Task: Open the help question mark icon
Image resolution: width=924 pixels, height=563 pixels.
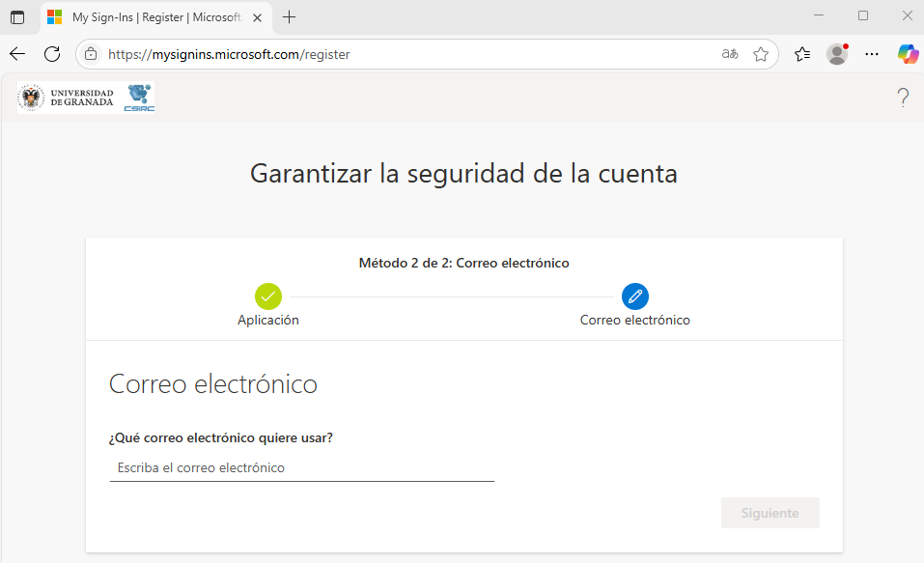Action: [903, 98]
